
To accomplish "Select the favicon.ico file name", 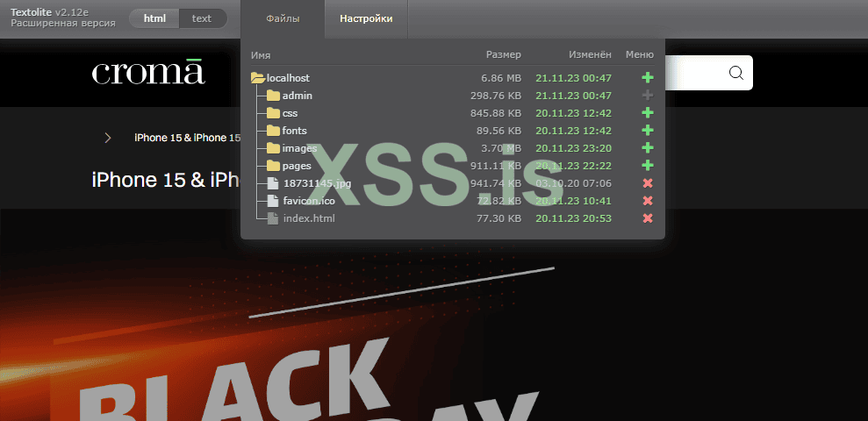I will [x=309, y=202].
